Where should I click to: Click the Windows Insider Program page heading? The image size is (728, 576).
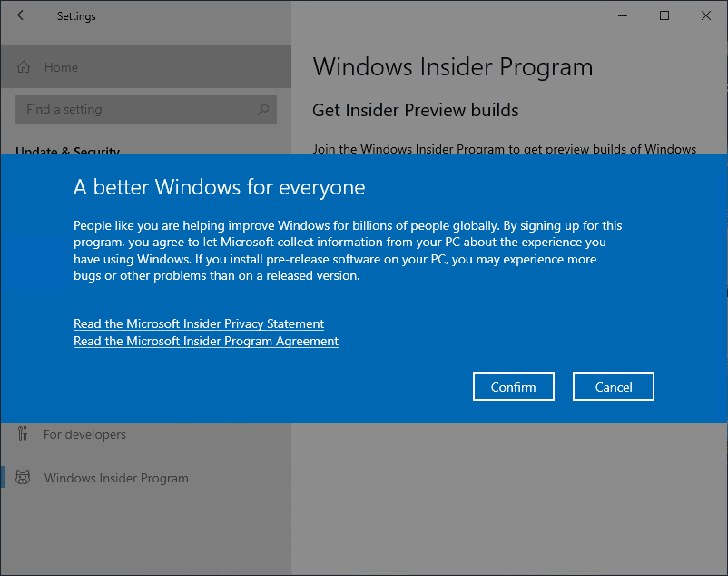453,68
